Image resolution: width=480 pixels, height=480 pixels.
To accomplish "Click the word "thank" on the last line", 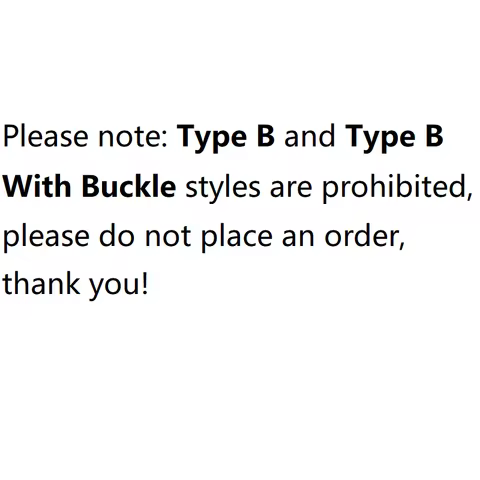I will coord(41,283).
